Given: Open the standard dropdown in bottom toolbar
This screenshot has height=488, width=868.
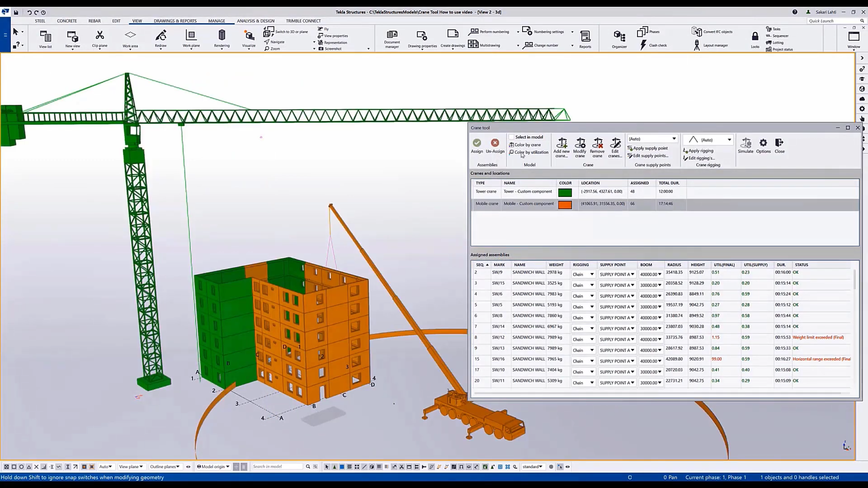Looking at the screenshot, I should pos(533,467).
